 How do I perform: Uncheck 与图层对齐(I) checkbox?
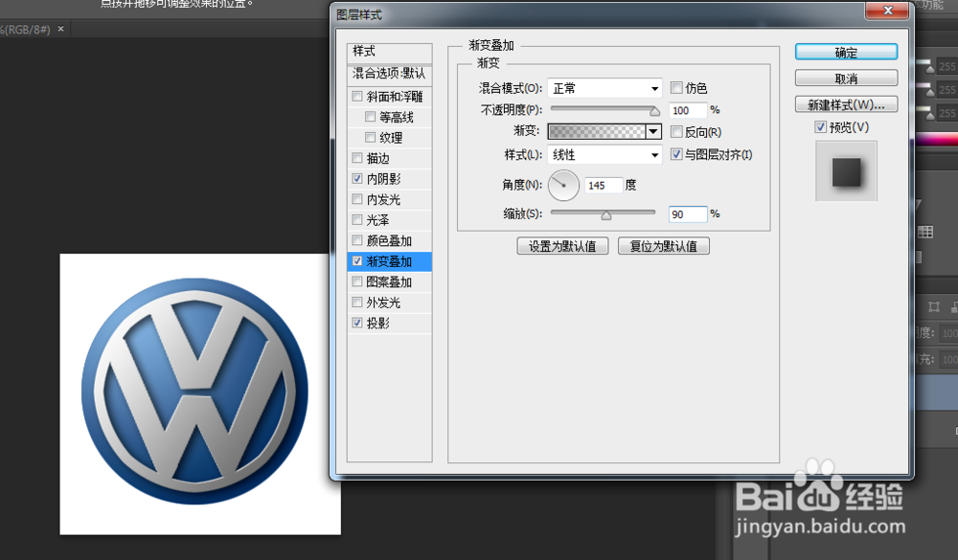(x=676, y=154)
